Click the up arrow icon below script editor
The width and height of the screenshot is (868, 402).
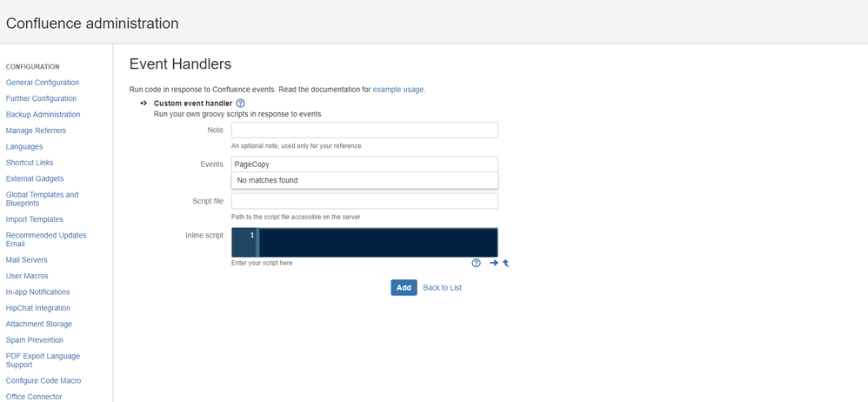point(505,263)
